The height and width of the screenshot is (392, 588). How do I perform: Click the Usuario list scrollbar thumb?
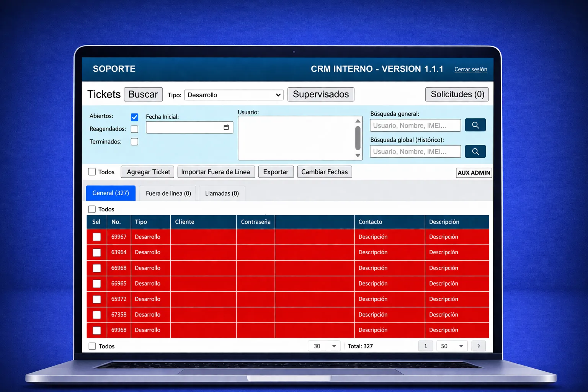click(x=358, y=138)
